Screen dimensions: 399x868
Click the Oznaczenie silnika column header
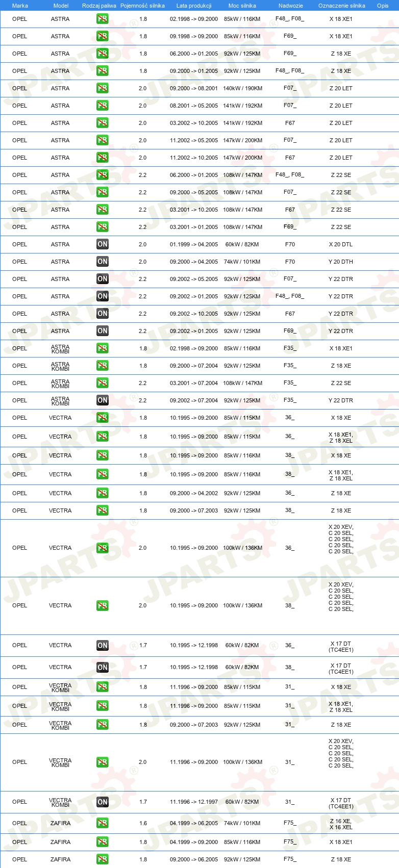[x=342, y=6]
